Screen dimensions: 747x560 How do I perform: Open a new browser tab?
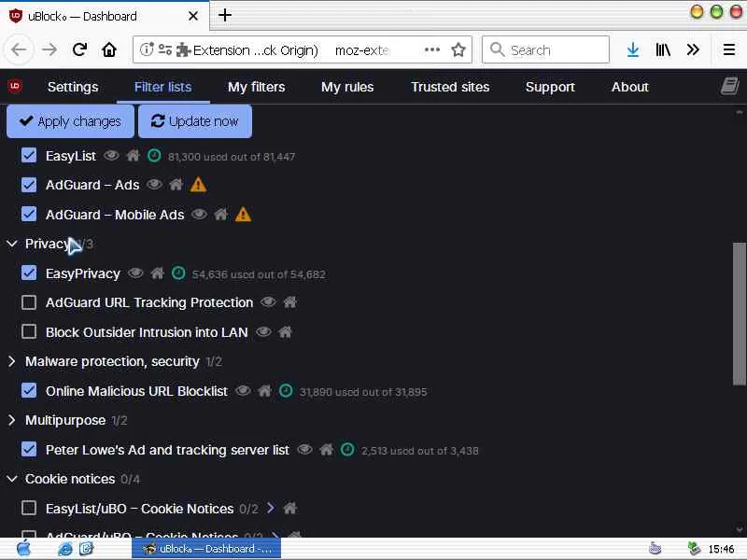coord(225,15)
